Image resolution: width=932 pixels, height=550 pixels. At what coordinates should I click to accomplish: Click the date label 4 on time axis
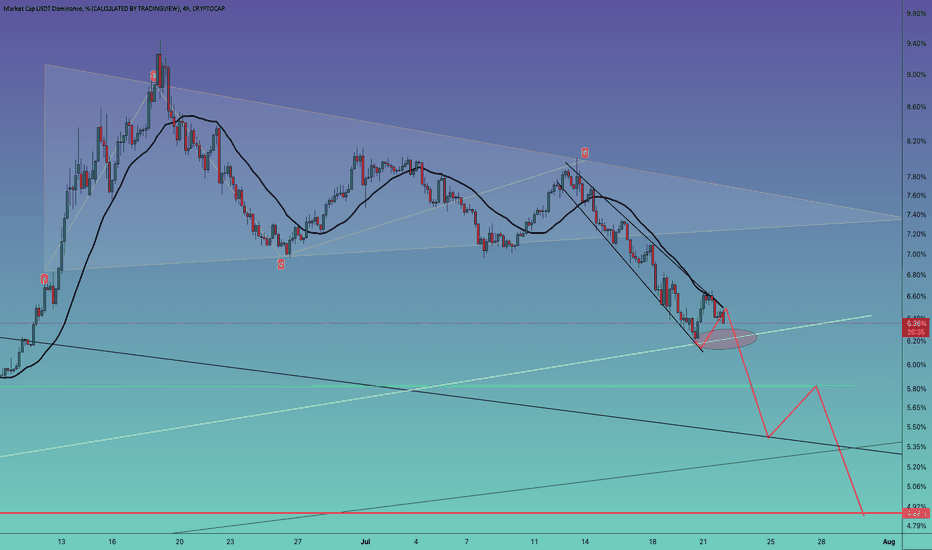pos(416,542)
